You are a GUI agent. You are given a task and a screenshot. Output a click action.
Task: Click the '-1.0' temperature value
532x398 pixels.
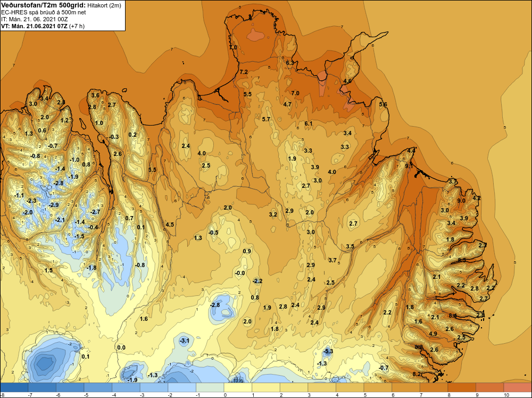pos(74,160)
